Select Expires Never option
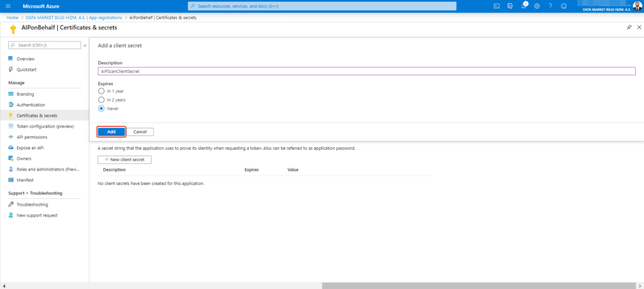 [x=101, y=108]
